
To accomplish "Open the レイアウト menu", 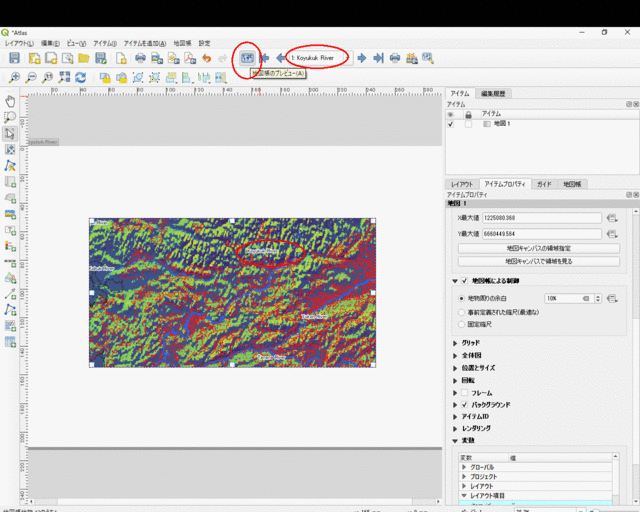I will point(19,43).
